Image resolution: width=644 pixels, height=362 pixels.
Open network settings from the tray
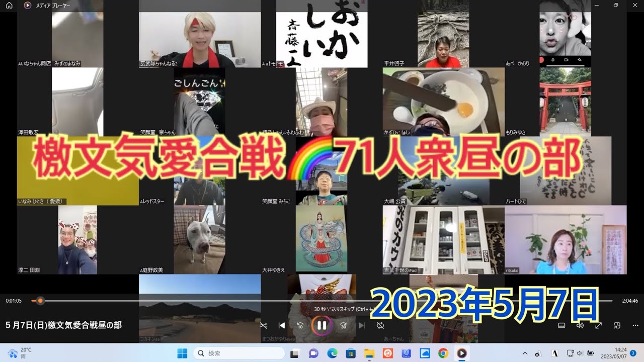[x=570, y=353]
